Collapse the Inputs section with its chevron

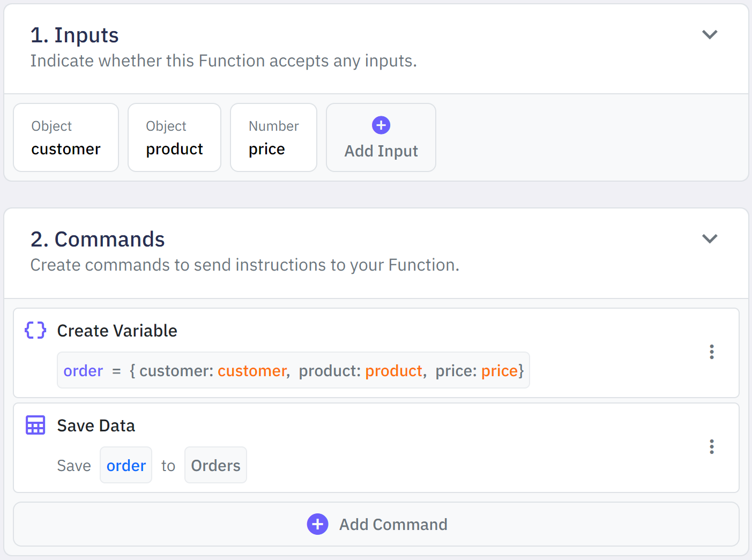point(710,35)
